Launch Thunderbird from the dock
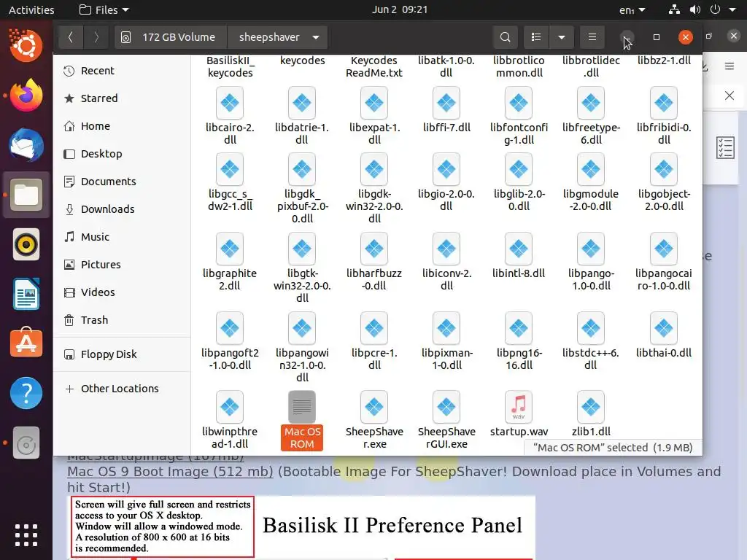Screen dimensions: 747x560 pos(26,145)
